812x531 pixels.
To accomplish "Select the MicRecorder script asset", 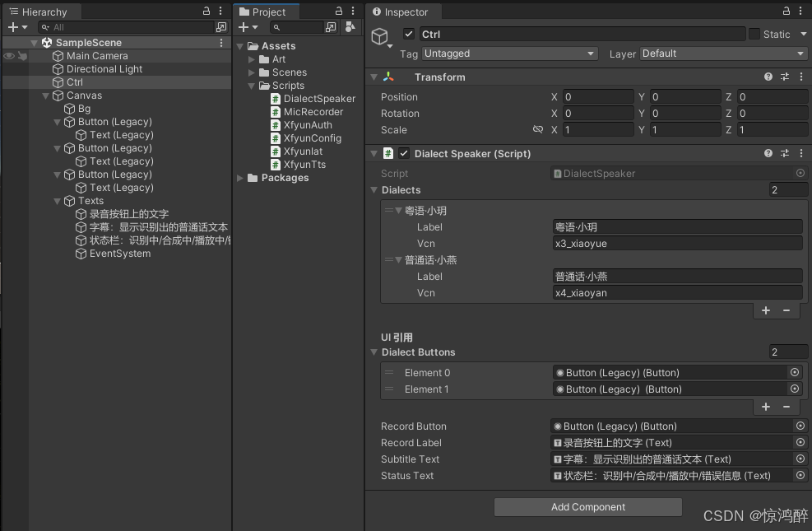I will pos(307,112).
